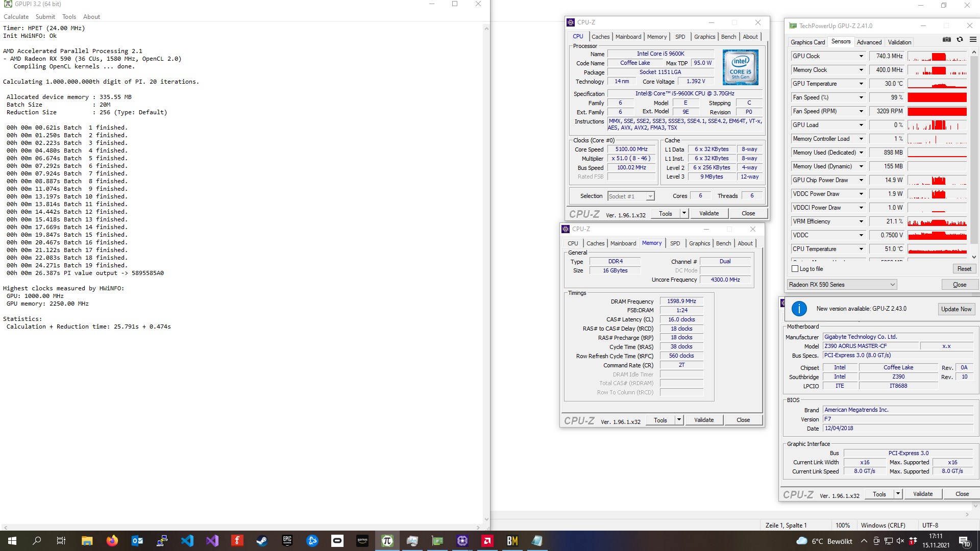Expand the GPU Temperature sensor dropdown
This screenshot has height=551, width=980.
[x=861, y=84]
